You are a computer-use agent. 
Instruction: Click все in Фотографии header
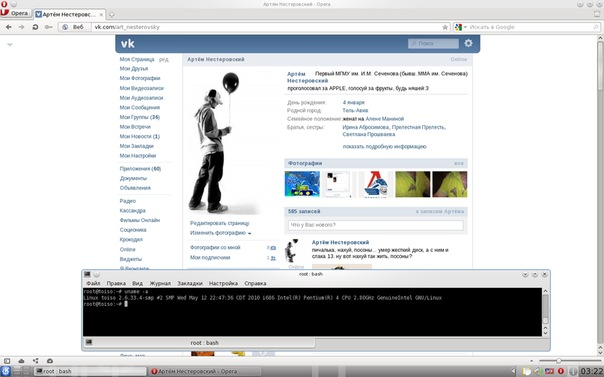click(x=458, y=163)
